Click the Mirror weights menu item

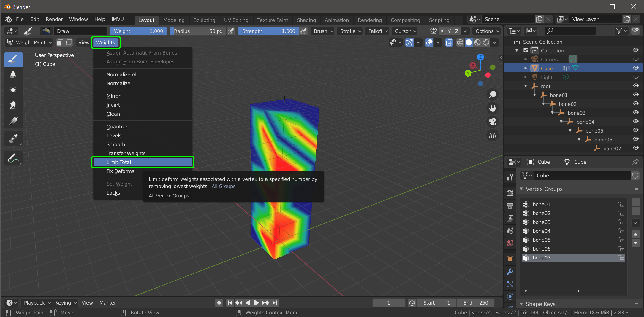coord(143,96)
